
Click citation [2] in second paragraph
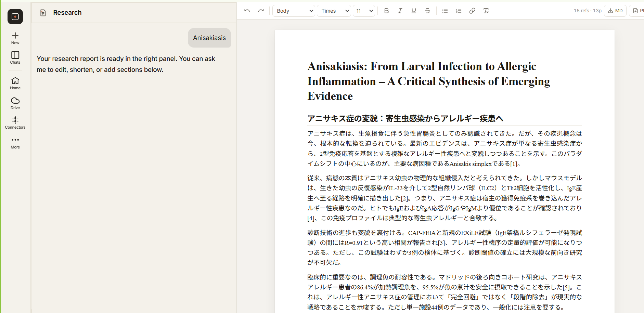pyautogui.click(x=404, y=198)
